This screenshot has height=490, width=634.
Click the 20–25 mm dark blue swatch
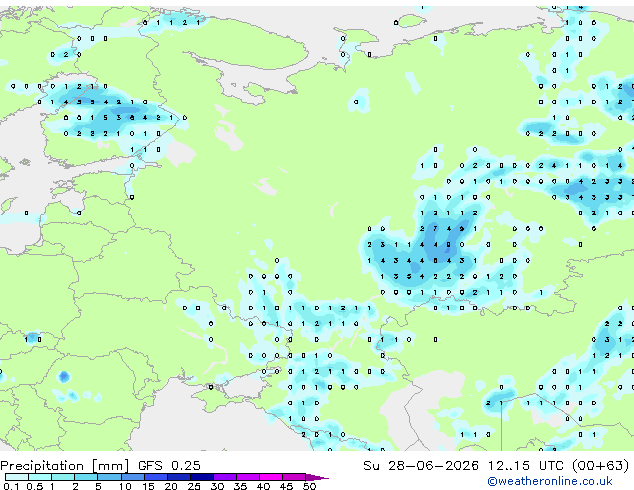[x=179, y=477]
